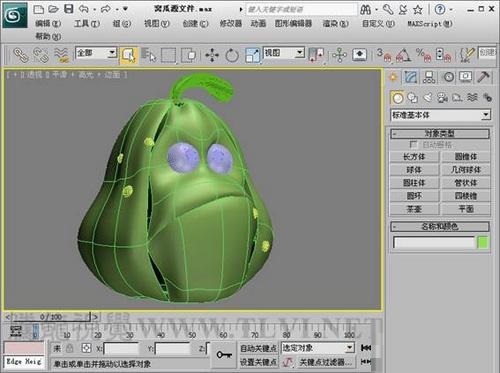Click the 球体 sphere primitive button

(414, 170)
